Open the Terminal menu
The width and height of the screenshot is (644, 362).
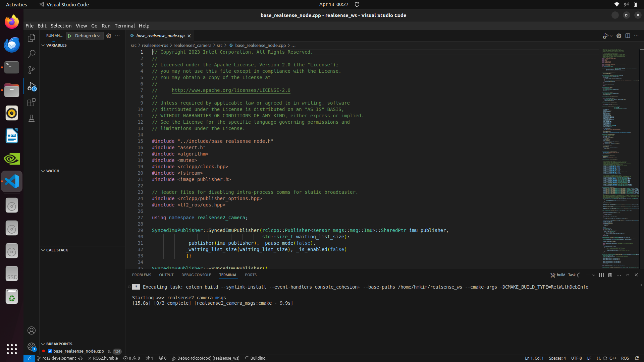coord(125,26)
